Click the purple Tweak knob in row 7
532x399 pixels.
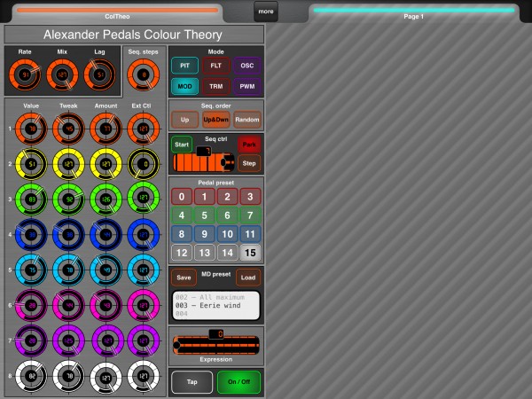pyautogui.click(x=68, y=340)
